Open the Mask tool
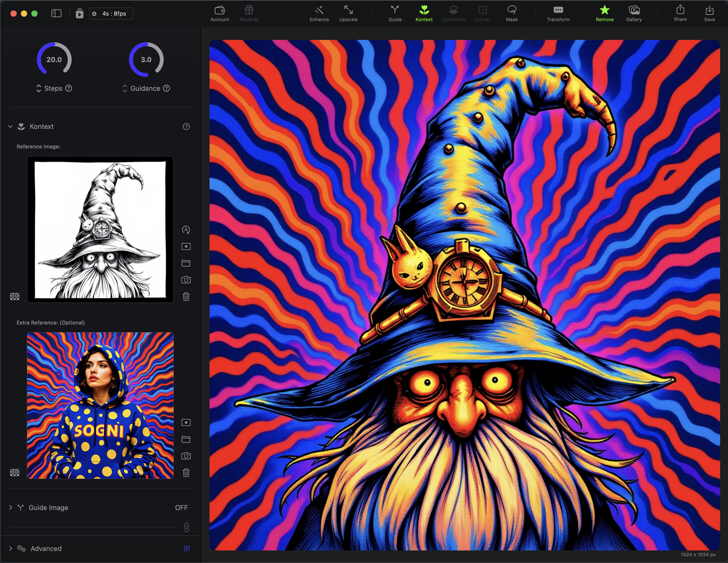728x563 pixels. (511, 13)
